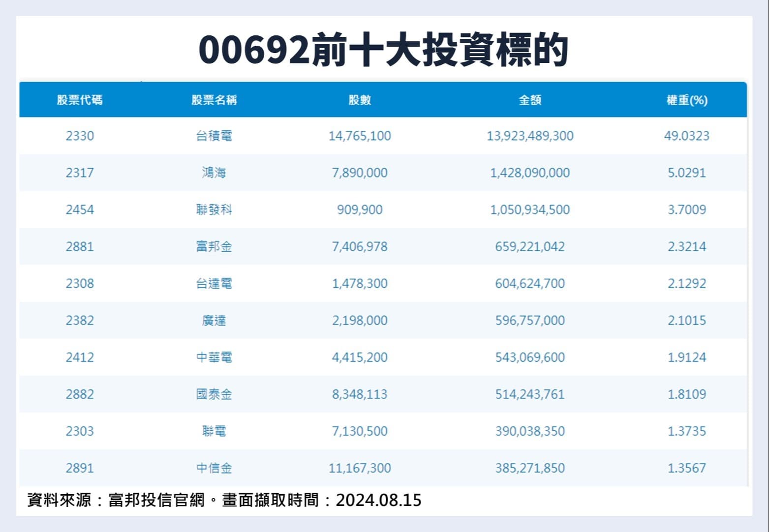Image resolution: width=769 pixels, height=532 pixels.
Task: Select the 鴻海 amount 1,428,090,000
Action: tap(530, 173)
